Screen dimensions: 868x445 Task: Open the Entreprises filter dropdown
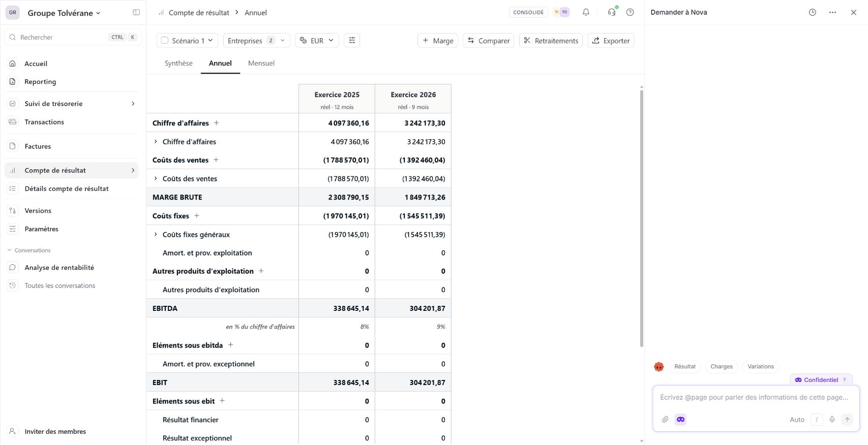(x=256, y=41)
